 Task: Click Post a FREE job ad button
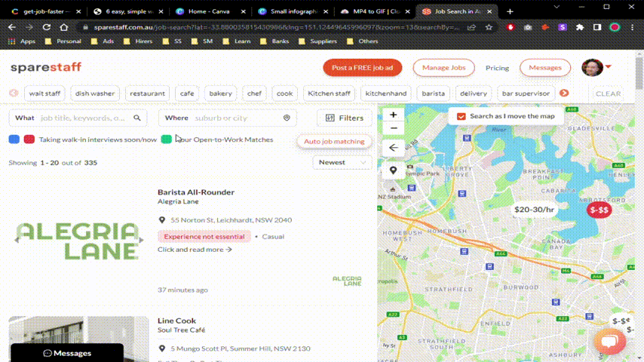coord(362,68)
